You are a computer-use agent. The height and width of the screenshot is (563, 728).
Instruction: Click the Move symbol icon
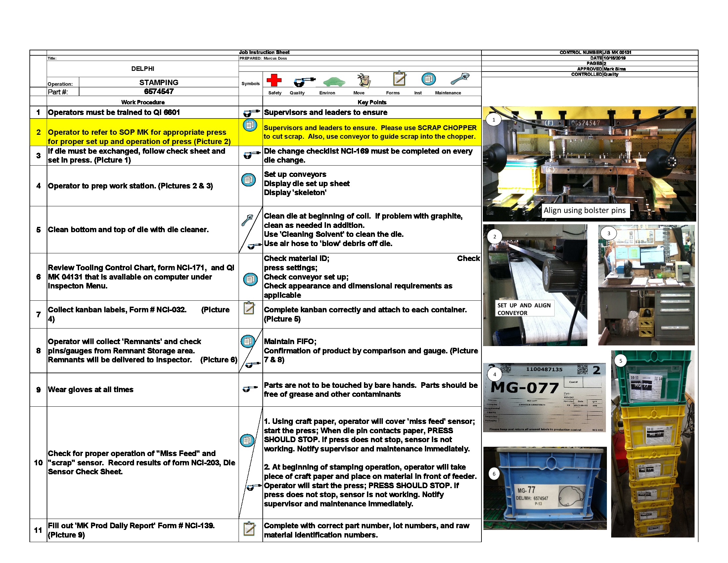[x=364, y=80]
